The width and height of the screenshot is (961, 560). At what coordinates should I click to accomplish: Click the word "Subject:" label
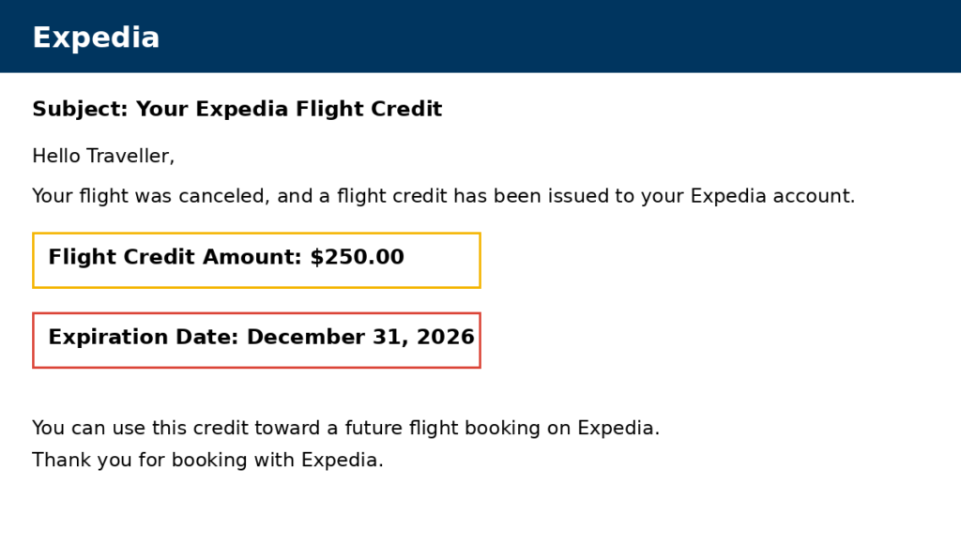tap(80, 109)
